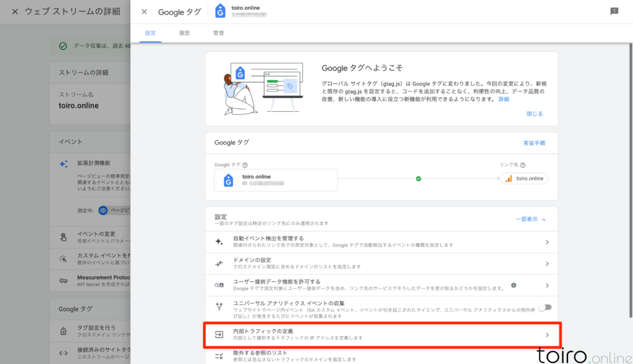This screenshot has height=364, width=633.
Task: Expand ドメインの設定 with its arrow
Action: click(x=547, y=264)
